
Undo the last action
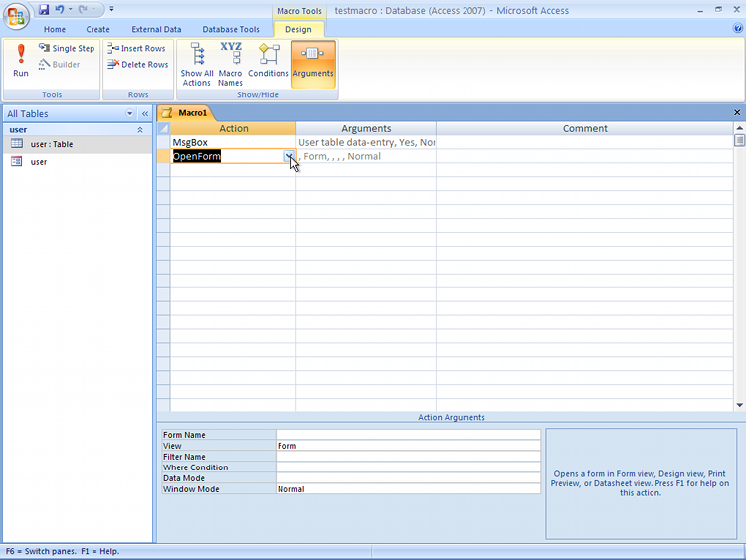click(59, 9)
